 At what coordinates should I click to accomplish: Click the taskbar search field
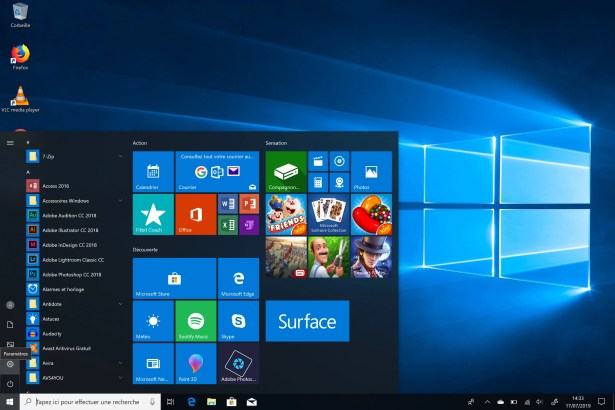90,402
